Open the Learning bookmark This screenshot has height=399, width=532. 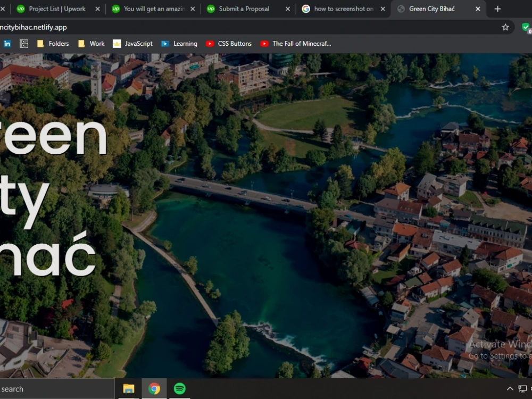179,44
